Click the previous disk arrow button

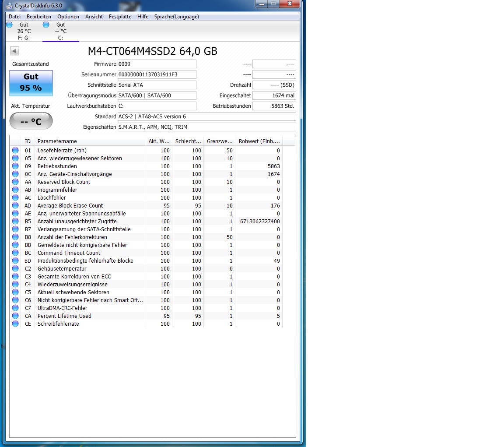coord(14,51)
